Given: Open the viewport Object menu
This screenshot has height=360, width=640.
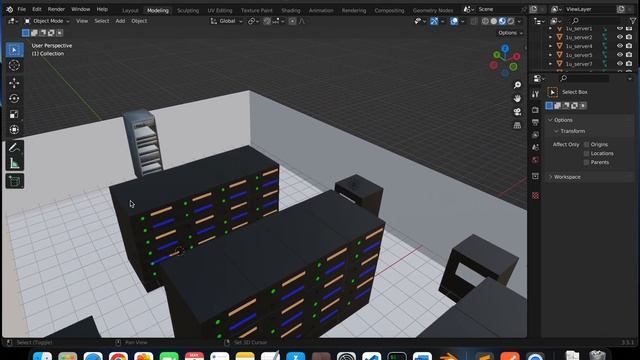Looking at the screenshot, I should (139, 21).
